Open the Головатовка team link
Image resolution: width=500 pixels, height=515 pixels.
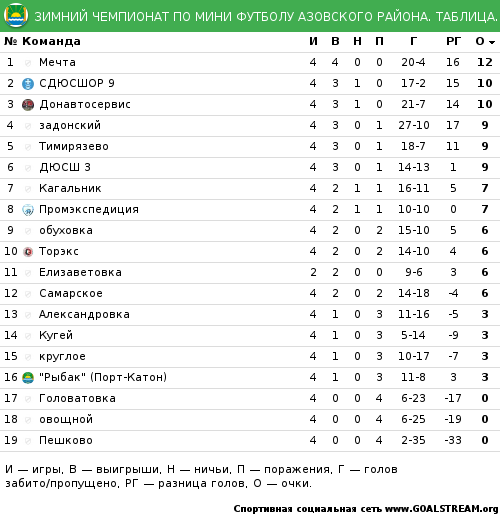(x=77, y=398)
